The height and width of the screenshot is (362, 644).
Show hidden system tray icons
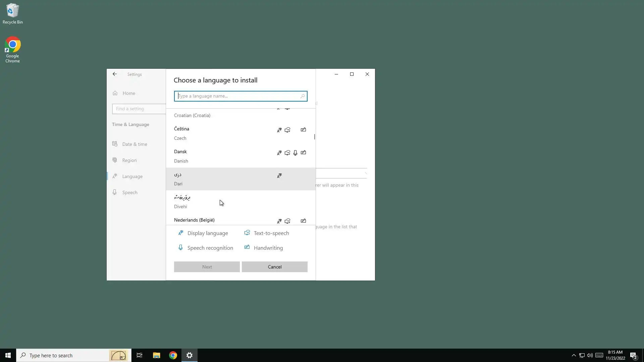574,355
